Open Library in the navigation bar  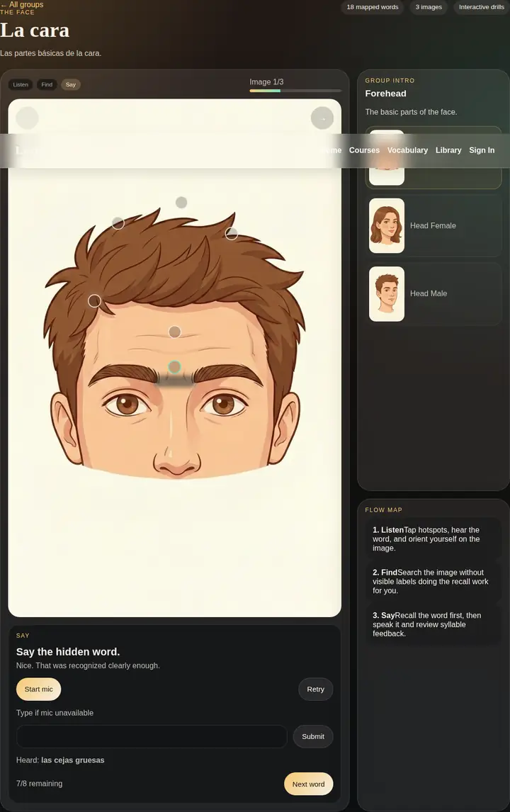coord(448,150)
